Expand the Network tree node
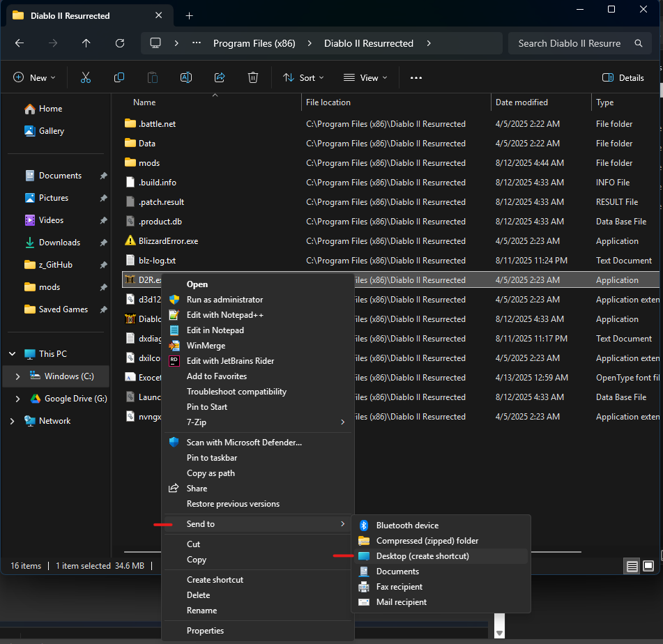 [13, 421]
